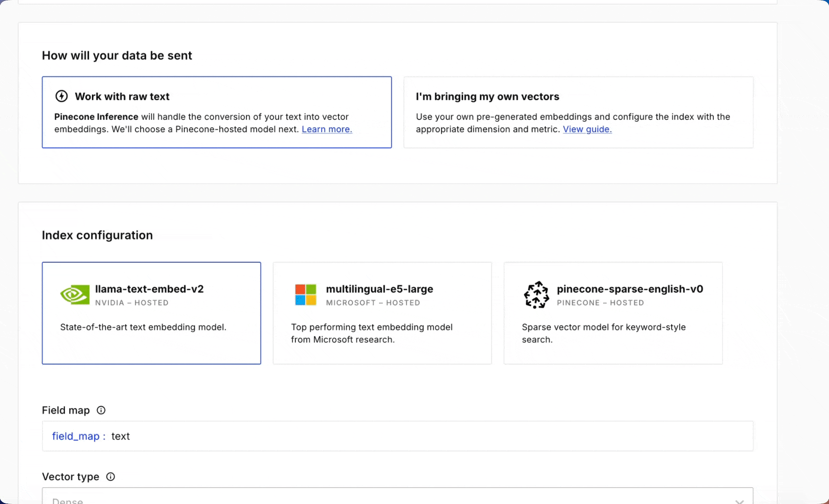
Task: Click the Vector type dropdown chevron
Action: [739, 501]
